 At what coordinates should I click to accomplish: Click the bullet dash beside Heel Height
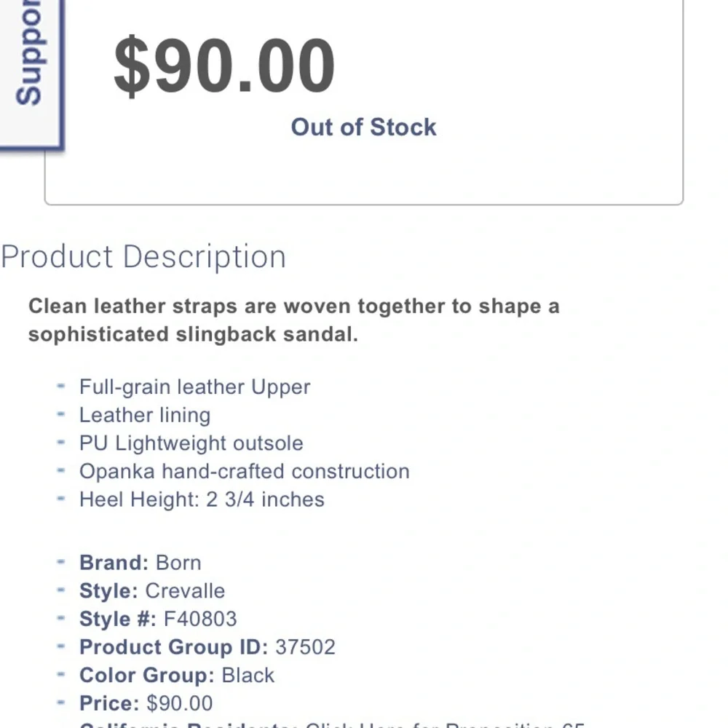click(x=62, y=499)
